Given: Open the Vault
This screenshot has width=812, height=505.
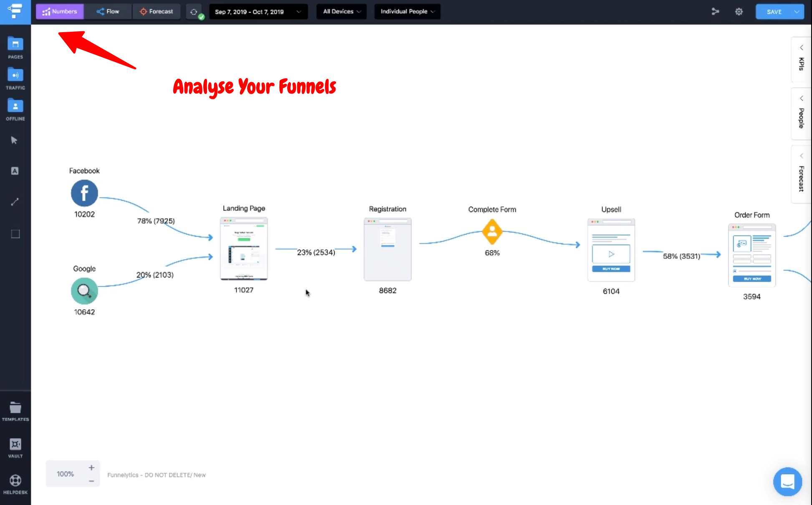Looking at the screenshot, I should (x=15, y=444).
